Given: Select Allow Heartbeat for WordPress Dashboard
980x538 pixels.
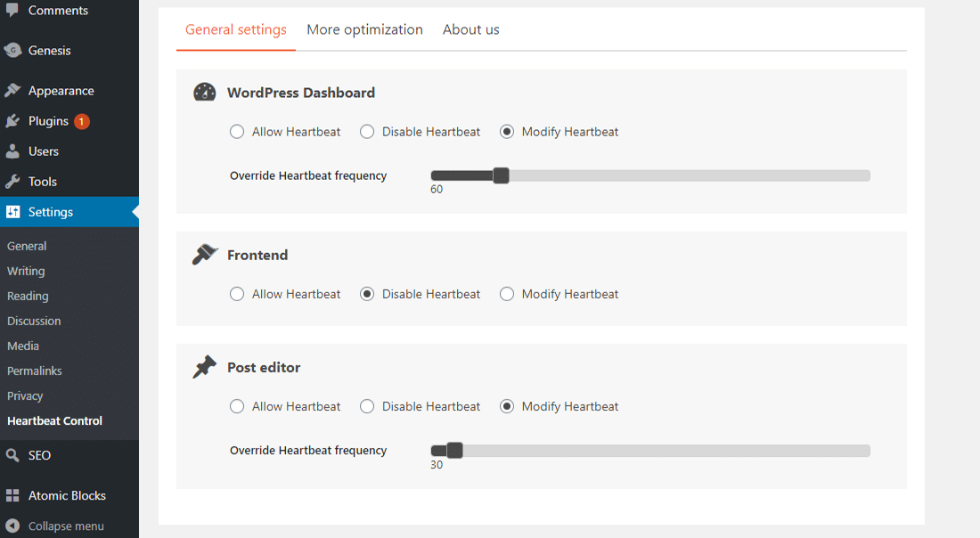Looking at the screenshot, I should (x=237, y=132).
